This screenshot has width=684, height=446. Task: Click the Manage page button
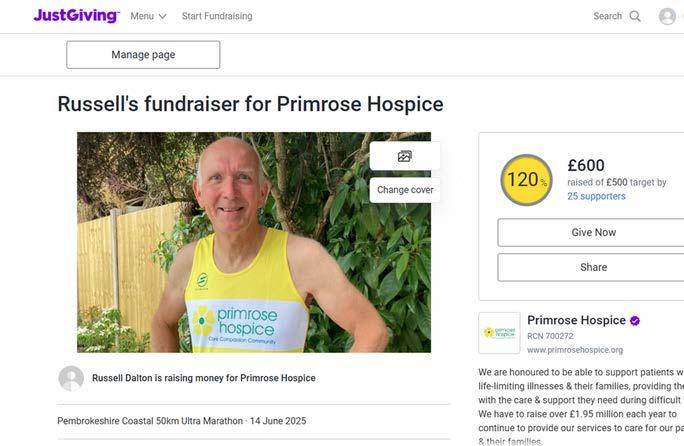143,55
